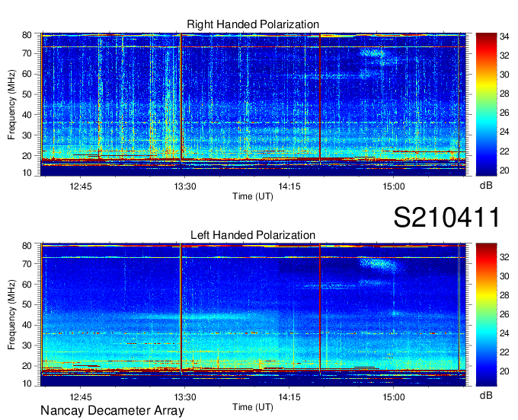Click the Frequency (MHz) axis label of the Left Handed plot
518x420 pixels.
coord(11,315)
